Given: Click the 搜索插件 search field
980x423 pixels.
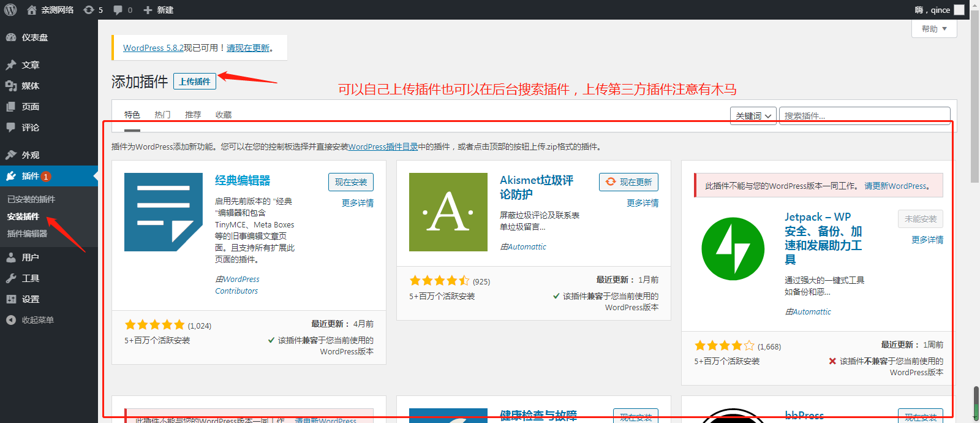Looking at the screenshot, I should pyautogui.click(x=865, y=116).
